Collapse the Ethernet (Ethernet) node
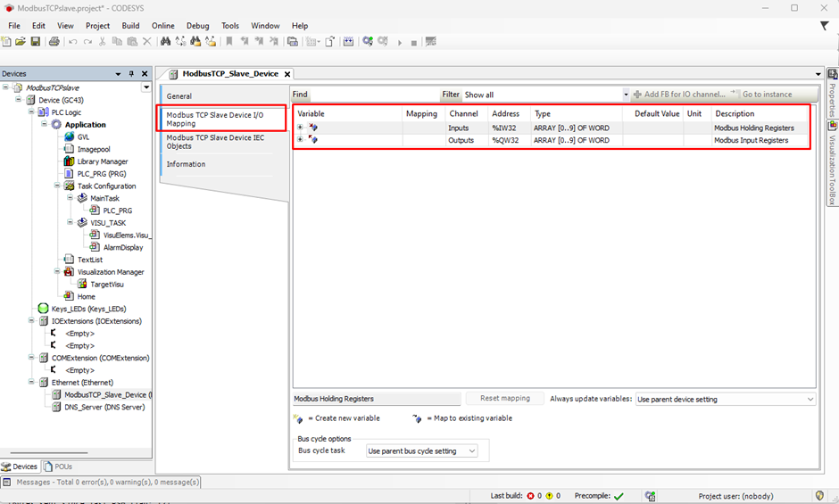Screen dimensions: 839x504 tap(31, 382)
